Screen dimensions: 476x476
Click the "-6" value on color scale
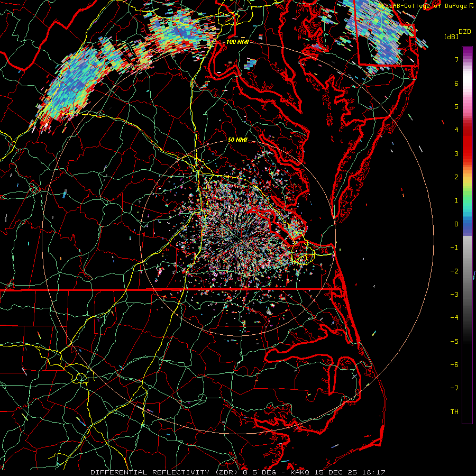pos(454,365)
